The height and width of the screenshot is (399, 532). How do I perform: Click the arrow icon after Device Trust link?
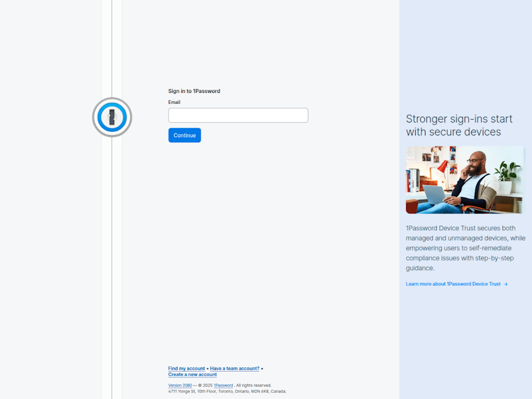(x=506, y=284)
